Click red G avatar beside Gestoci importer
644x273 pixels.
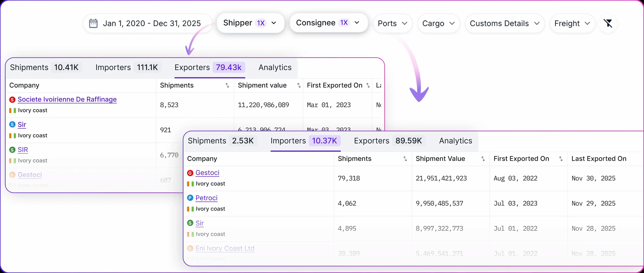[x=190, y=173]
